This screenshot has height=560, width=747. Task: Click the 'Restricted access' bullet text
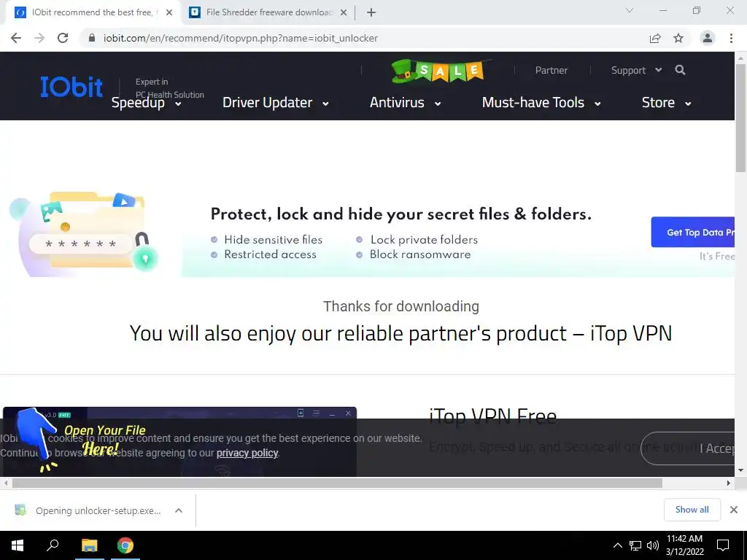tap(270, 254)
